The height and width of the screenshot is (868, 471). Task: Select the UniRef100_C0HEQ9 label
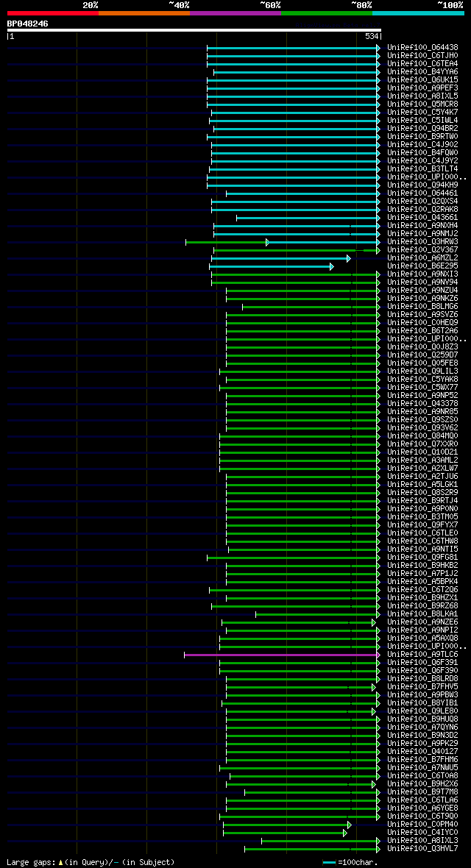tap(422, 323)
